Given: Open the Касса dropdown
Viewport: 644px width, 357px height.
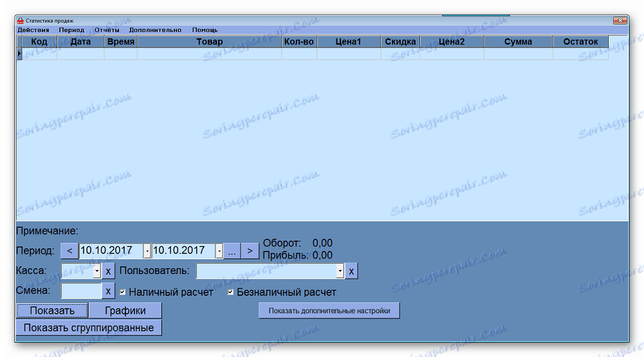Looking at the screenshot, I should coord(97,271).
